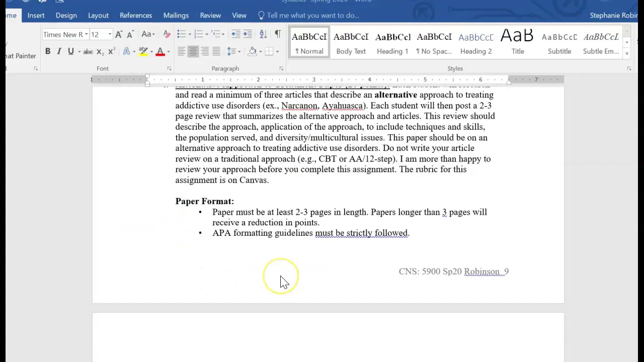Open the Paragraph dialog launcher
Image resolution: width=644 pixels, height=362 pixels.
[281, 68]
